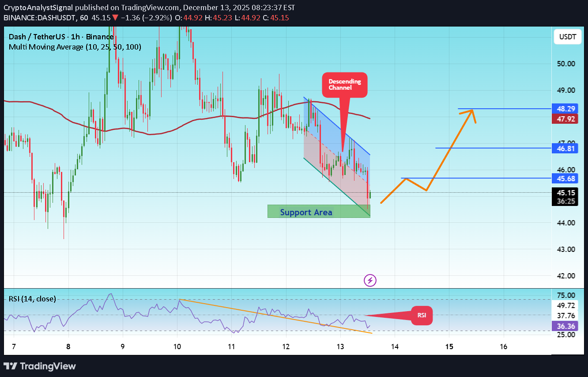Select the RSI (14, close) indicator legend
Viewport: 588px width, 377px height.
pos(32,299)
